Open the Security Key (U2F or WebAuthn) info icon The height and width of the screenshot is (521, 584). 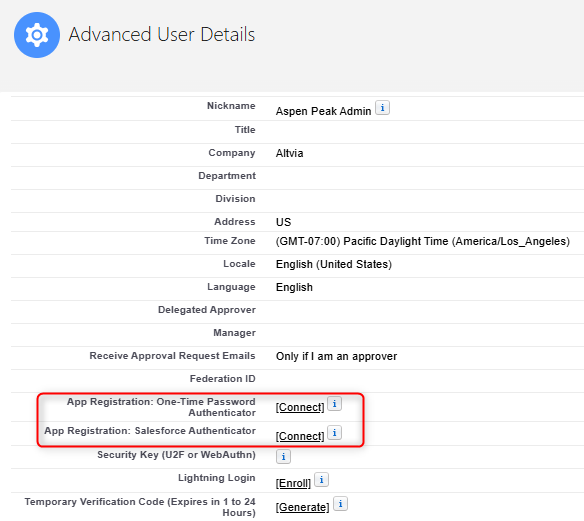(283, 457)
